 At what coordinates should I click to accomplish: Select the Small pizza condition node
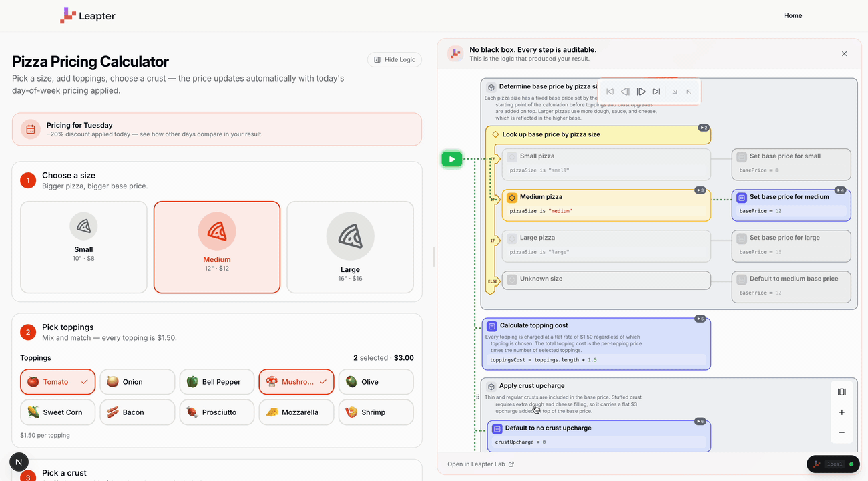(606, 164)
